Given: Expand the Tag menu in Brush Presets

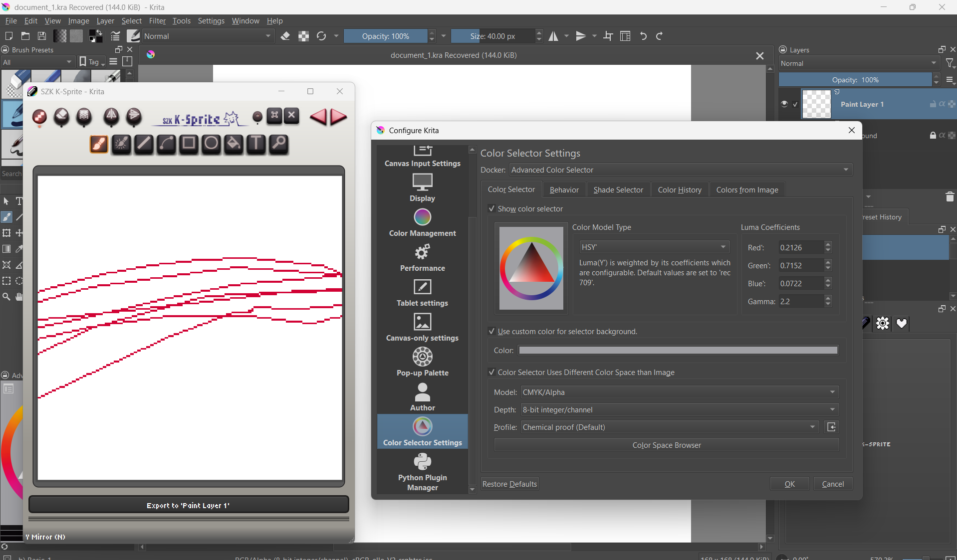Looking at the screenshot, I should click(92, 62).
